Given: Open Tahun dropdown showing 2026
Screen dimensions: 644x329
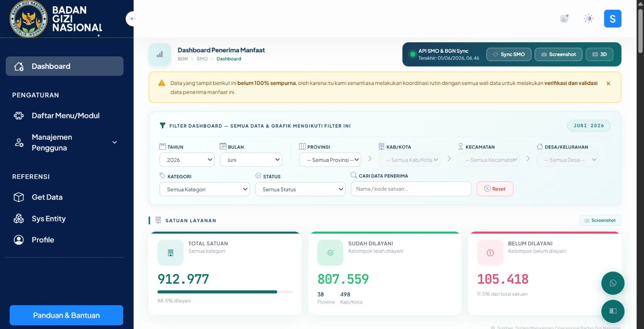Looking at the screenshot, I should pos(187,160).
